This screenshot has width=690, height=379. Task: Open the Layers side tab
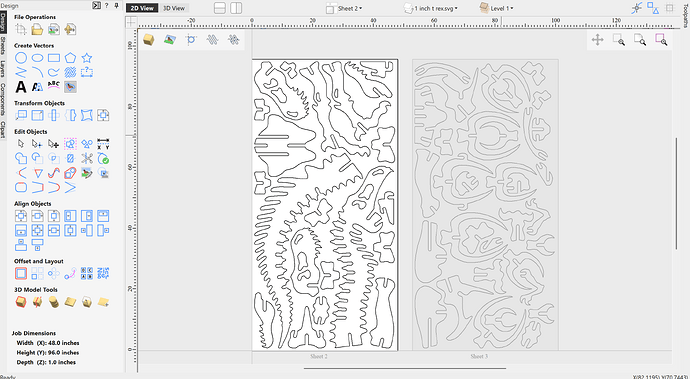(3, 69)
